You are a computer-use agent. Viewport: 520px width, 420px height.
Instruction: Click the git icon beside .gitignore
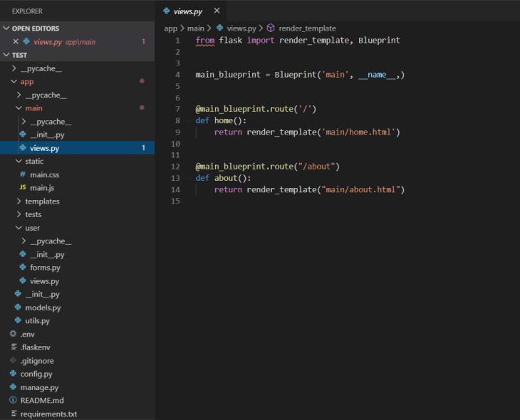(x=13, y=361)
